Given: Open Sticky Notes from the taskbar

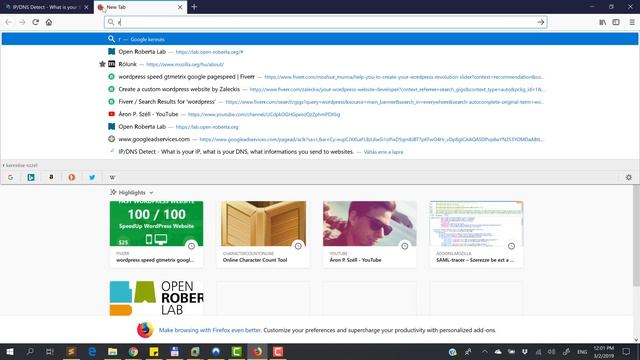Looking at the screenshot, I should pos(154,351).
